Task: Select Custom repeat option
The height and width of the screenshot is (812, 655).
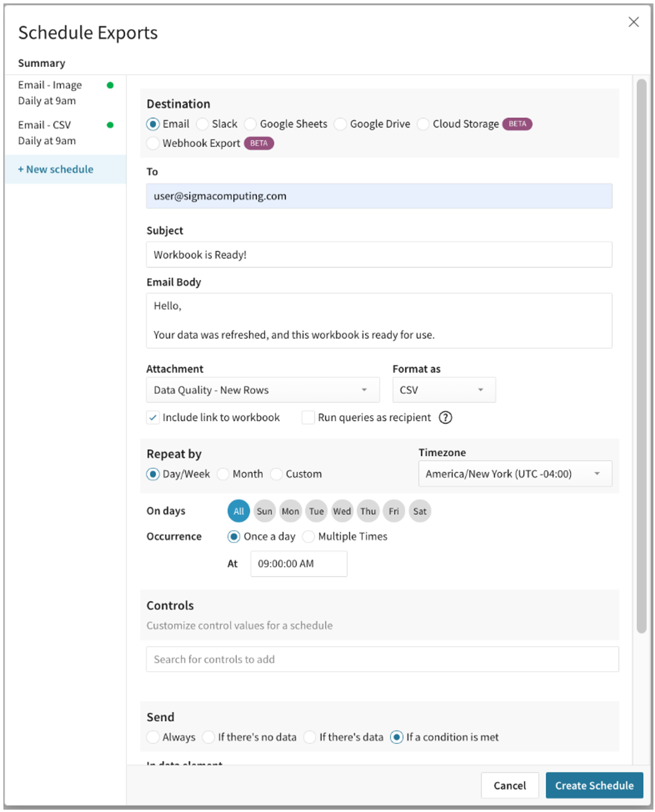Action: tap(276, 474)
